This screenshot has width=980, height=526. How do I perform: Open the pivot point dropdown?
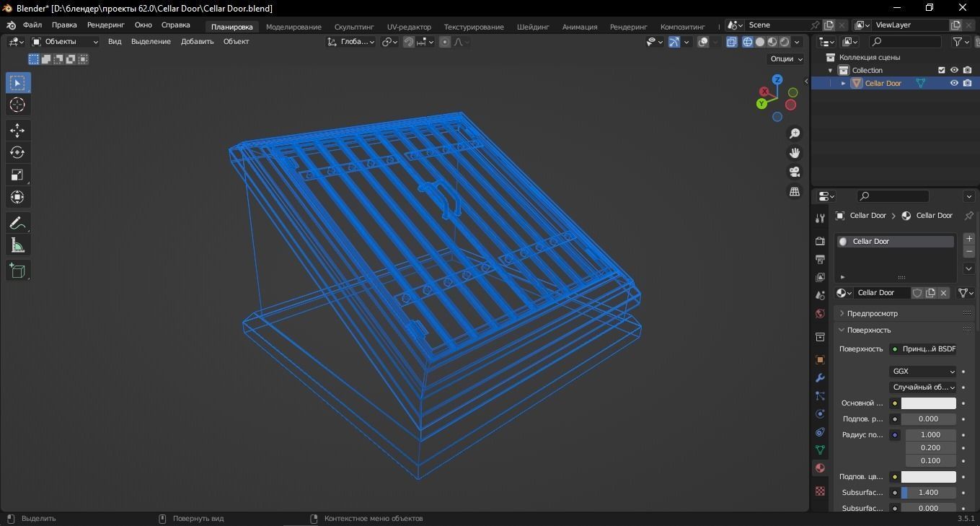point(389,42)
